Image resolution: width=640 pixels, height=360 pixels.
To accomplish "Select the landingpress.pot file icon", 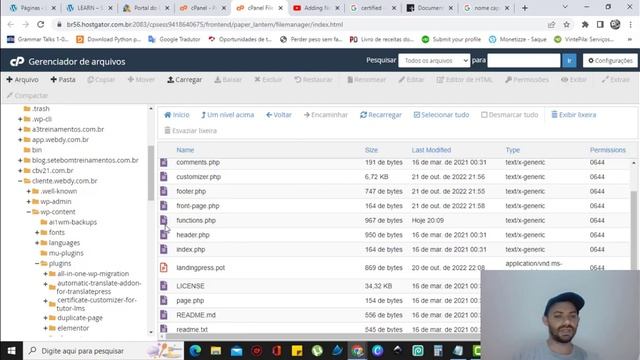I will coord(164,268).
